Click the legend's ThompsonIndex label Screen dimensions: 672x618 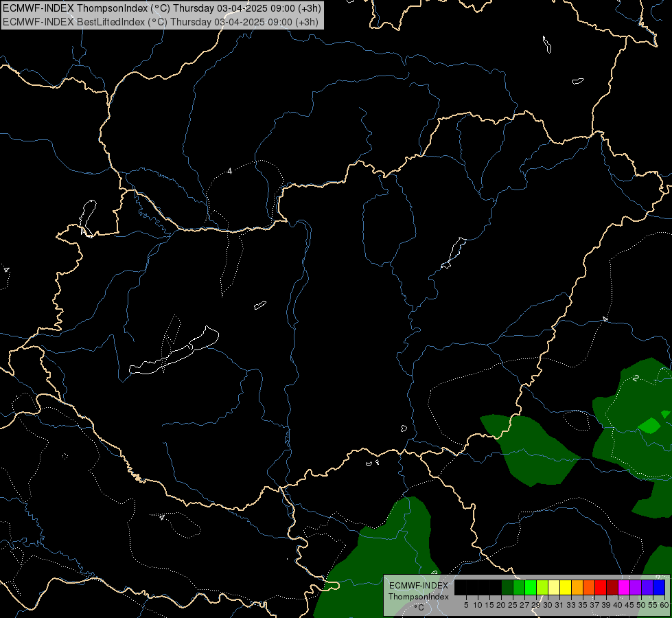(x=419, y=597)
